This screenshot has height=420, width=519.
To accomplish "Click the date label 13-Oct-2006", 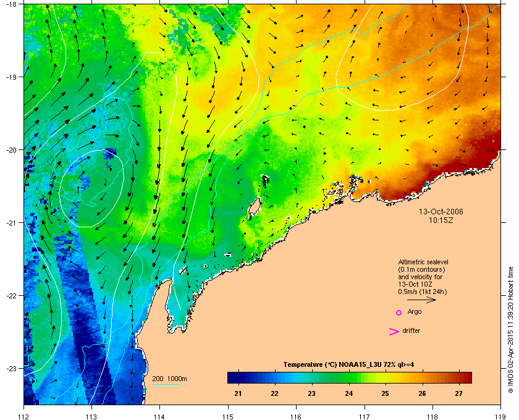I will click(441, 211).
